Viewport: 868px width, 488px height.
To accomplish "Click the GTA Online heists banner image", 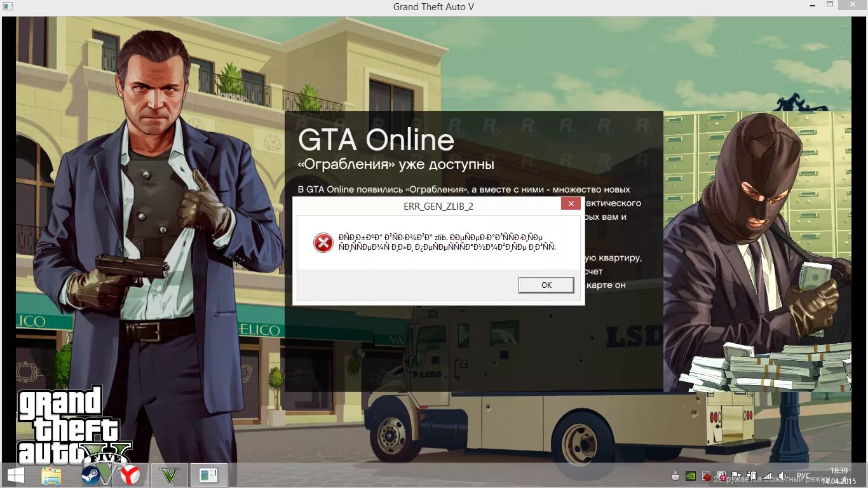I will [x=473, y=146].
